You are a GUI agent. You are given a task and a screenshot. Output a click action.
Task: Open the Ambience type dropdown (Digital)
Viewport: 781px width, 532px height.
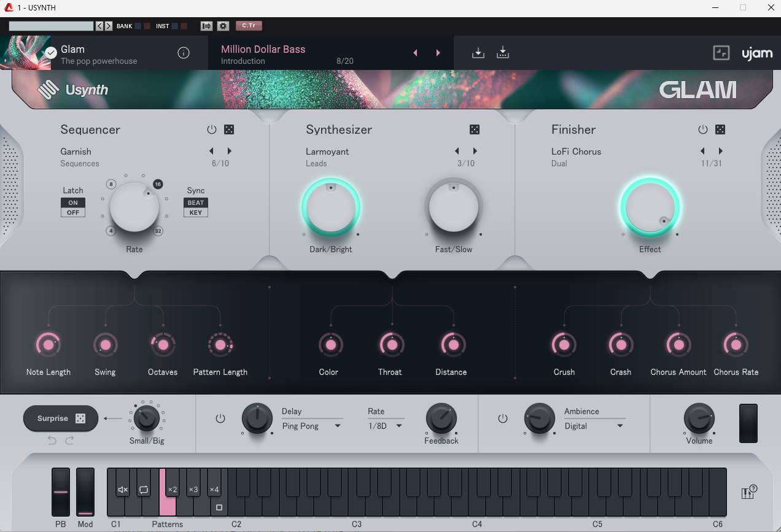(594, 426)
